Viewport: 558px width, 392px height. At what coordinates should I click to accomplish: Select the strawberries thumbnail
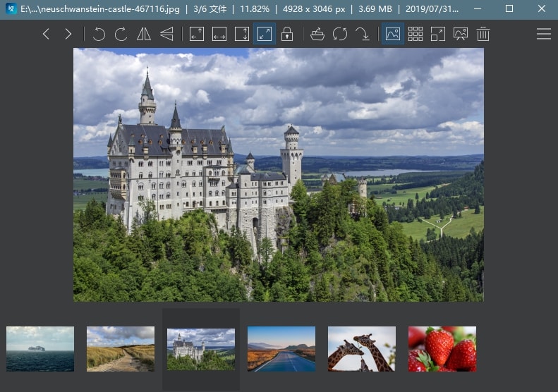442,349
